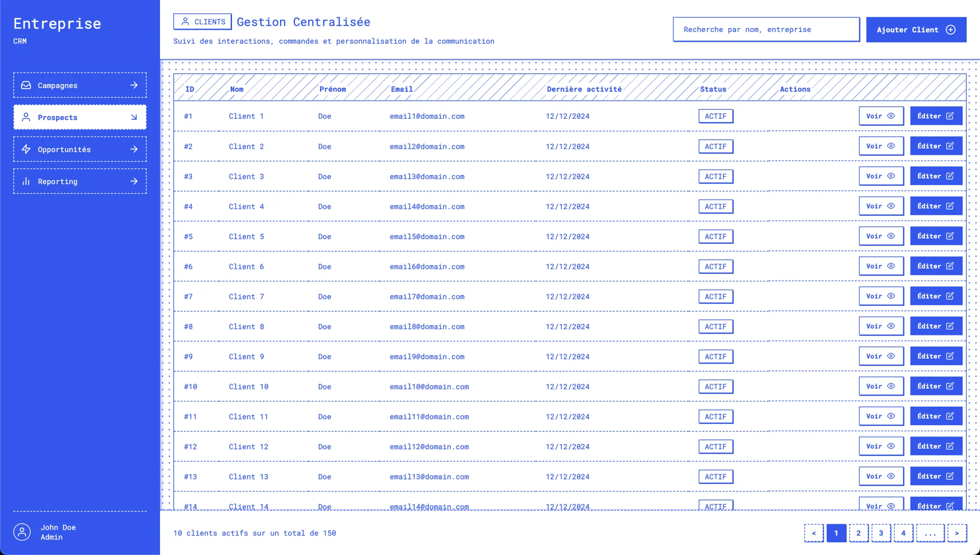980x555 pixels.
Task: Focus the Recherche par nom search field
Action: pyautogui.click(x=766, y=29)
